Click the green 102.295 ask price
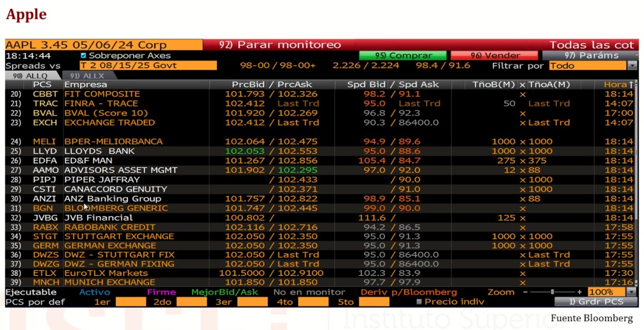 point(298,170)
